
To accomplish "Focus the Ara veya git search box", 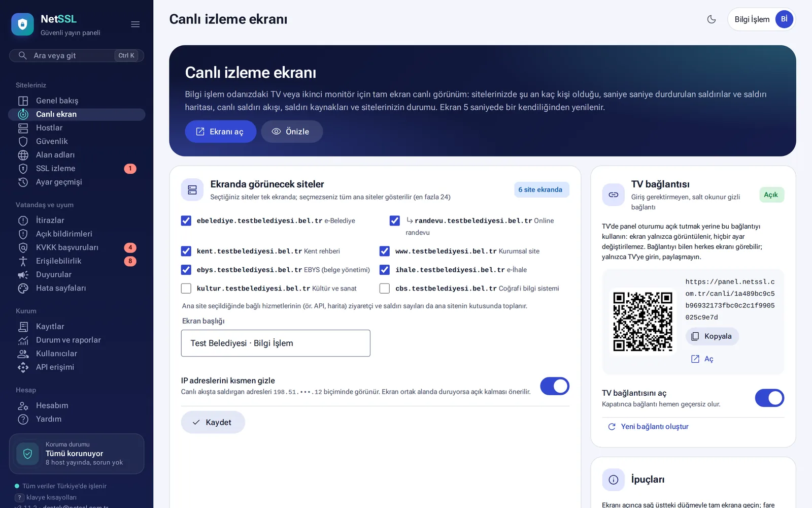I will (x=77, y=55).
